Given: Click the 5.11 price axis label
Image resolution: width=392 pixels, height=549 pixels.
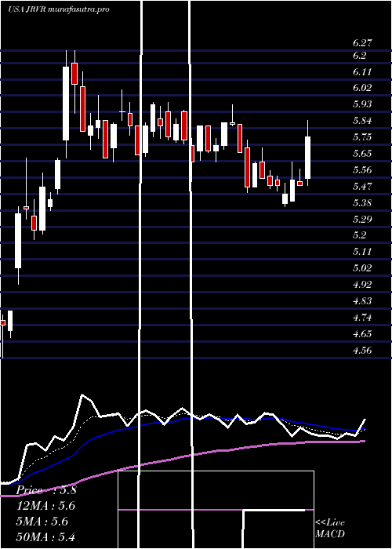Looking at the screenshot, I should (362, 252).
